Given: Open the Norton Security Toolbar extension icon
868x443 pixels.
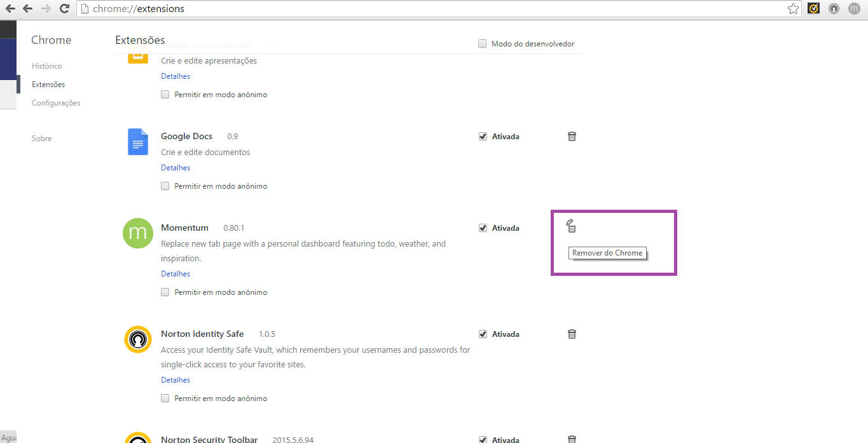Looking at the screenshot, I should (x=813, y=9).
